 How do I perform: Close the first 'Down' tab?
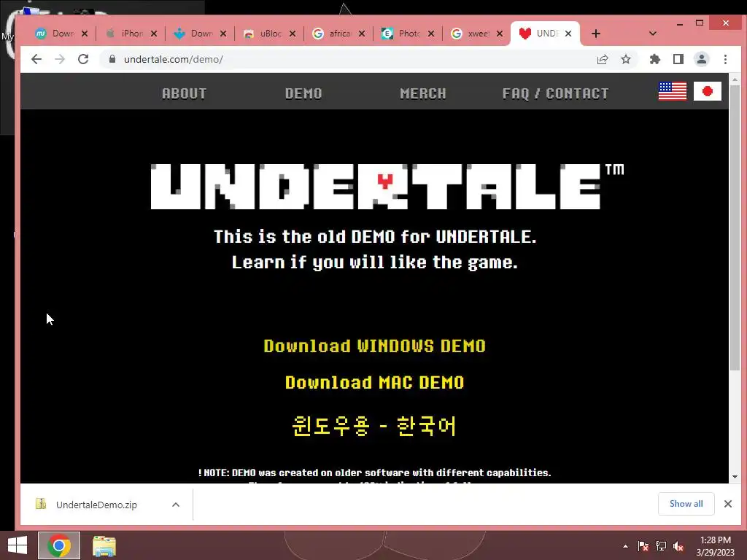[x=85, y=34]
